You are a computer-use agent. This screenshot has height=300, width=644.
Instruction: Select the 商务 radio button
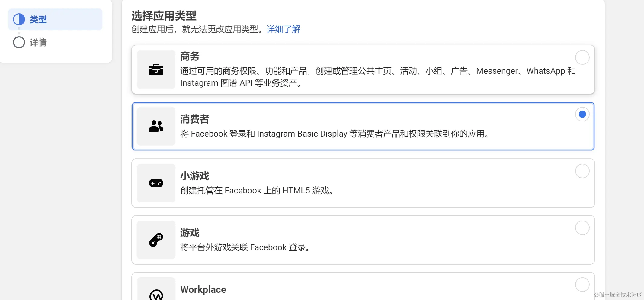click(582, 57)
